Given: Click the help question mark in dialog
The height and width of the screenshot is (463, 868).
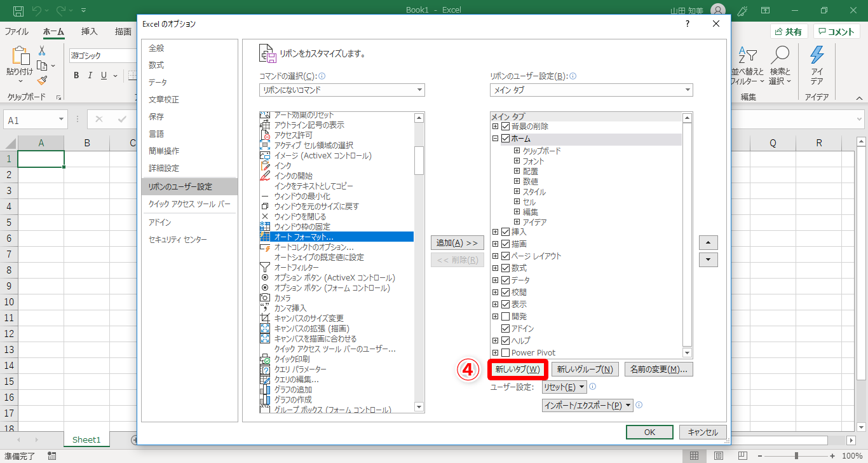Looking at the screenshot, I should [x=688, y=24].
